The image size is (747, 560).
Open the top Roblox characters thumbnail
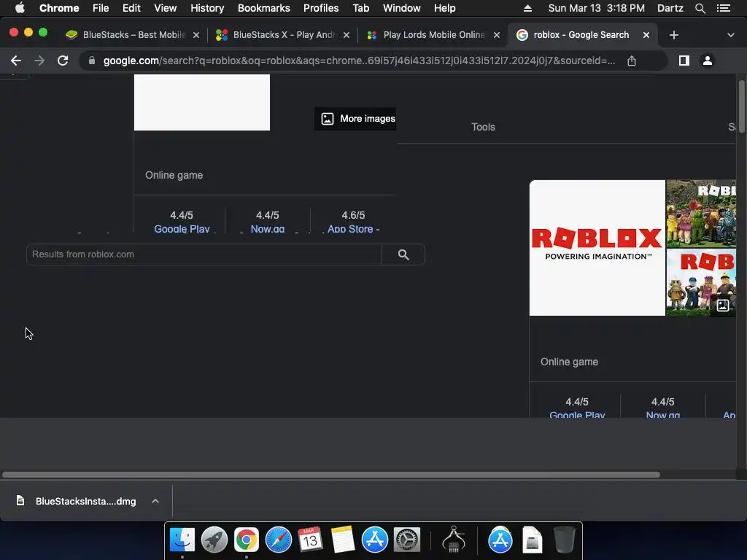point(701,214)
